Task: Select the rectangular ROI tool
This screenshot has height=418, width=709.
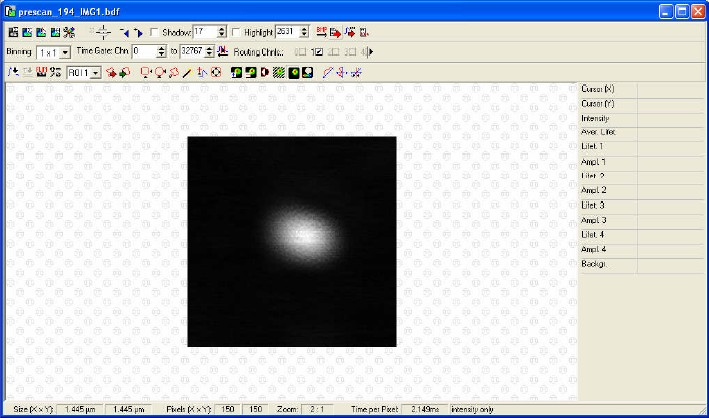Action: (146, 72)
